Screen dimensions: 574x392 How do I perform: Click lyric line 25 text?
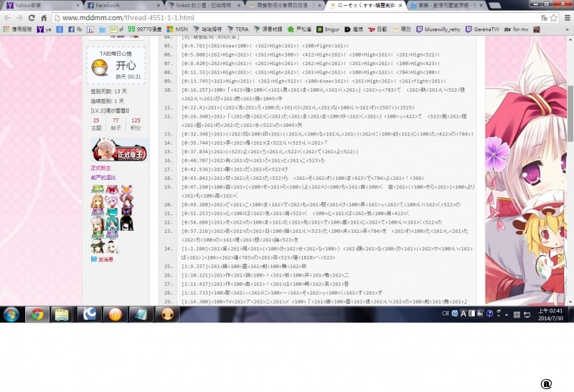pos(244,266)
